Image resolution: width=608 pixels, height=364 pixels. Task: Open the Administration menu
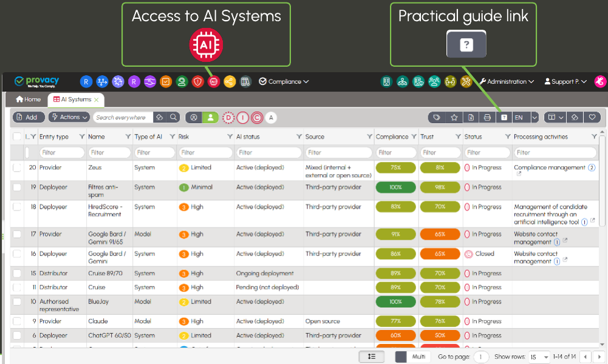507,81
